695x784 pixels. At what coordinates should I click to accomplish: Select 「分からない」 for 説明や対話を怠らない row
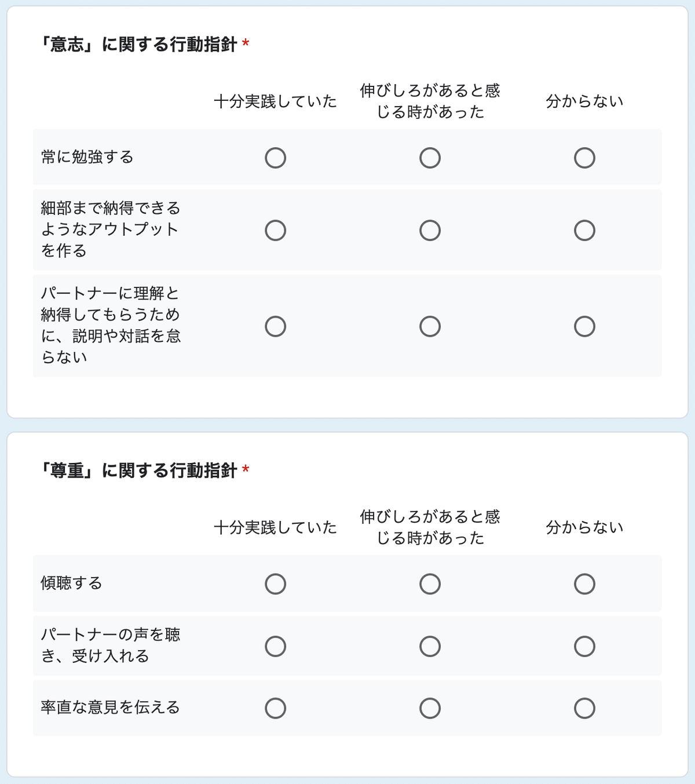point(584,327)
